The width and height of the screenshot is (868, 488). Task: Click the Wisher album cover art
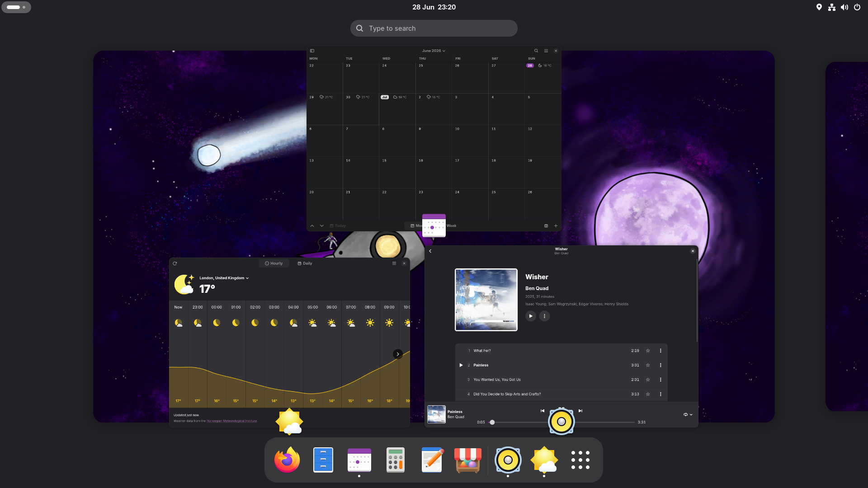point(486,300)
